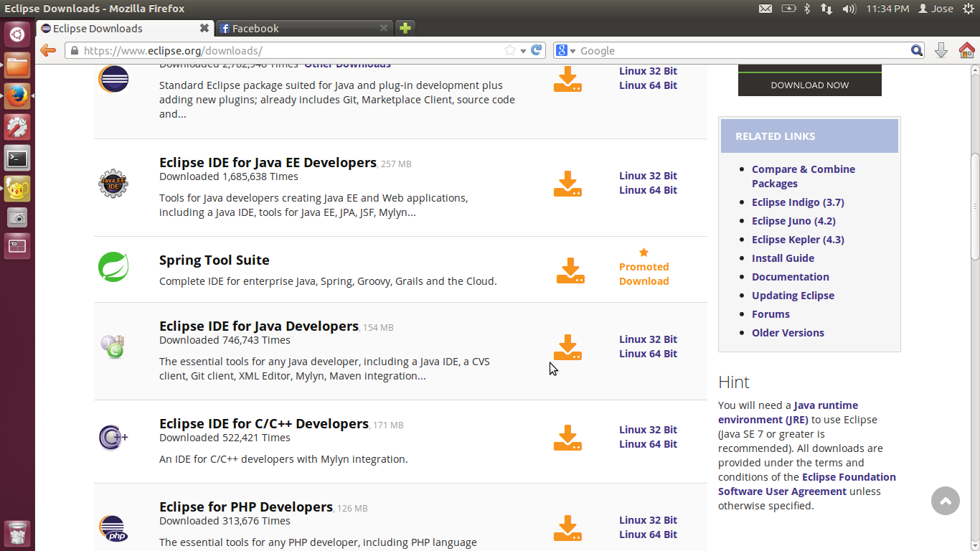Click the Spring Tool Suite title
This screenshot has width=980, height=551.
pyautogui.click(x=215, y=260)
